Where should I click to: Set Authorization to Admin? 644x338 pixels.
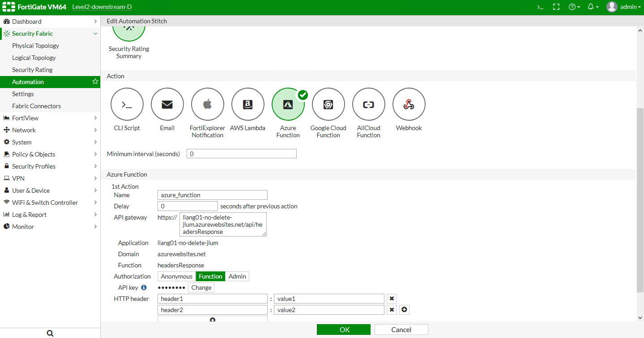point(237,276)
